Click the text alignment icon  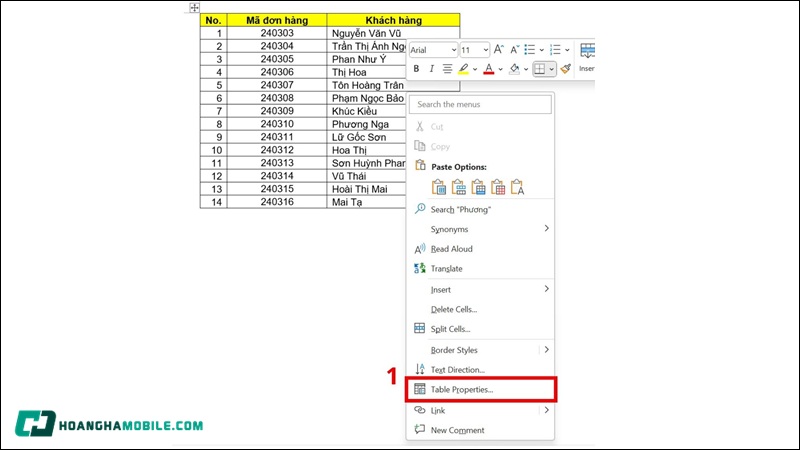pos(447,69)
